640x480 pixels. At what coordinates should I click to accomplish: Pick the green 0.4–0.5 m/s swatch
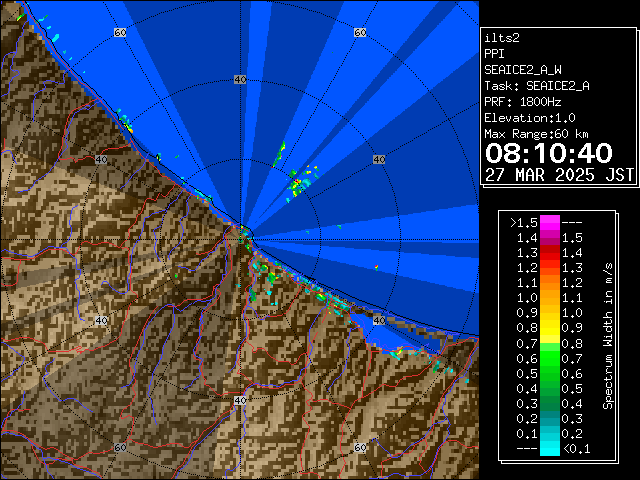point(550,388)
